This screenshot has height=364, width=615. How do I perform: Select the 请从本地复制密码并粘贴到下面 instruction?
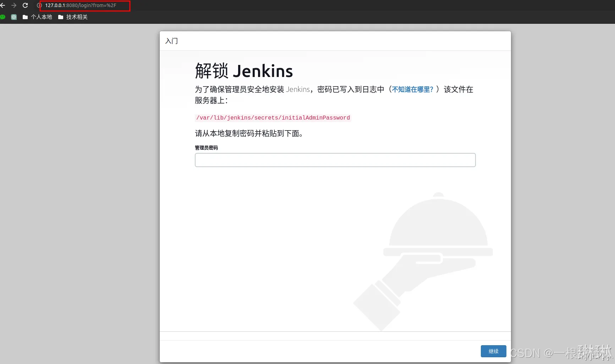coord(249,133)
